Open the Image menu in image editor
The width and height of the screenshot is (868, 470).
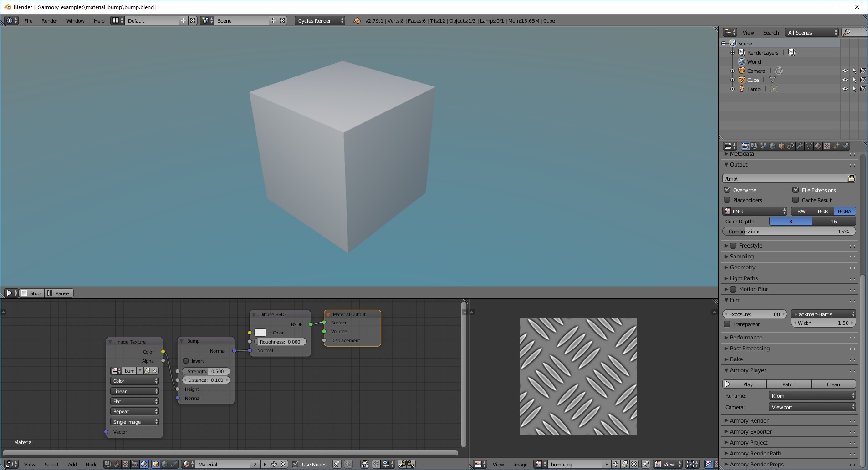click(520, 464)
